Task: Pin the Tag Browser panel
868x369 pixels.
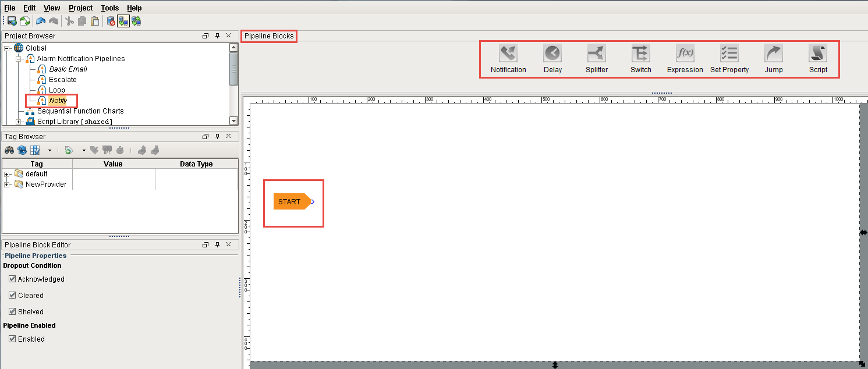Action: (x=217, y=136)
